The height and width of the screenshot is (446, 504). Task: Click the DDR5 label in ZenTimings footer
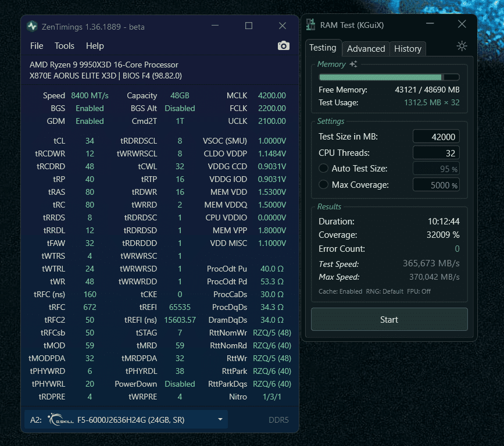[x=278, y=420]
